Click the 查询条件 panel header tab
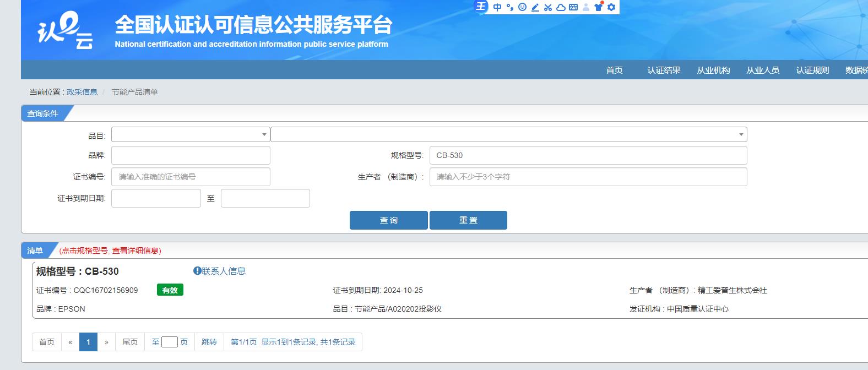The image size is (868, 370). point(42,113)
